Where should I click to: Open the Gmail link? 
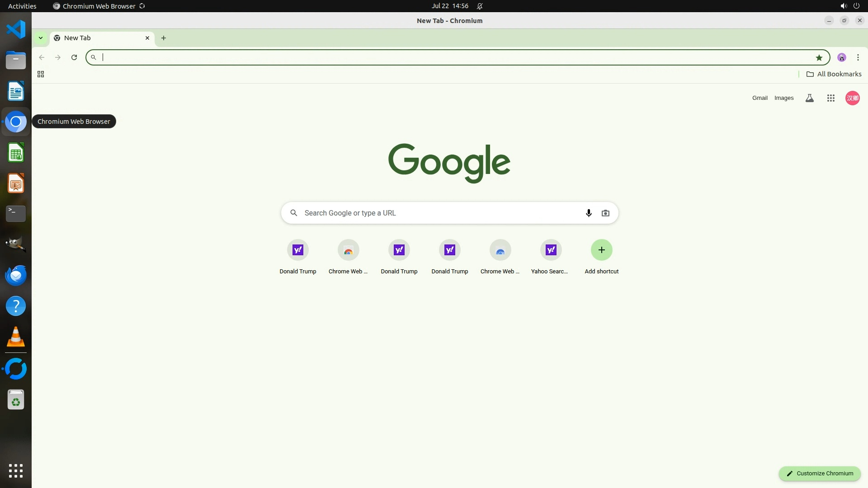pos(759,98)
